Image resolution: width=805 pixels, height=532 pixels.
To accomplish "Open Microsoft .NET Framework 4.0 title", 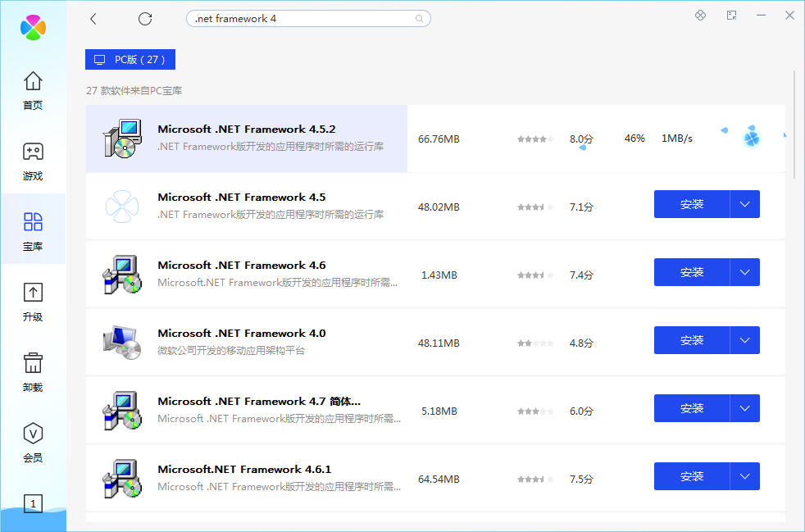I will [x=241, y=334].
